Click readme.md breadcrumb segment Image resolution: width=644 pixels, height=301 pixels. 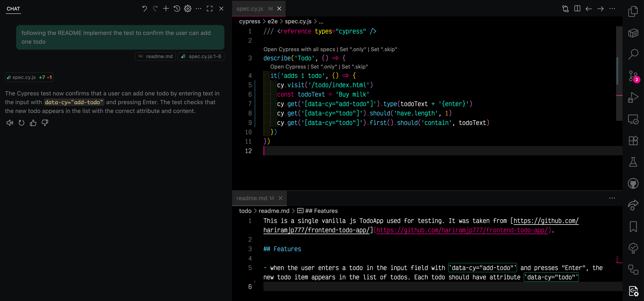pyautogui.click(x=274, y=211)
